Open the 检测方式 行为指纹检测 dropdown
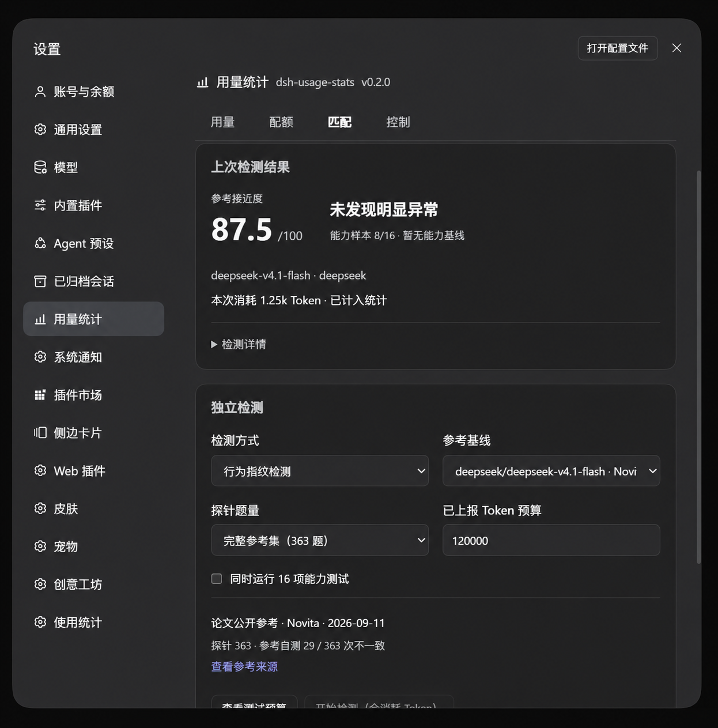The height and width of the screenshot is (728, 718). click(320, 471)
